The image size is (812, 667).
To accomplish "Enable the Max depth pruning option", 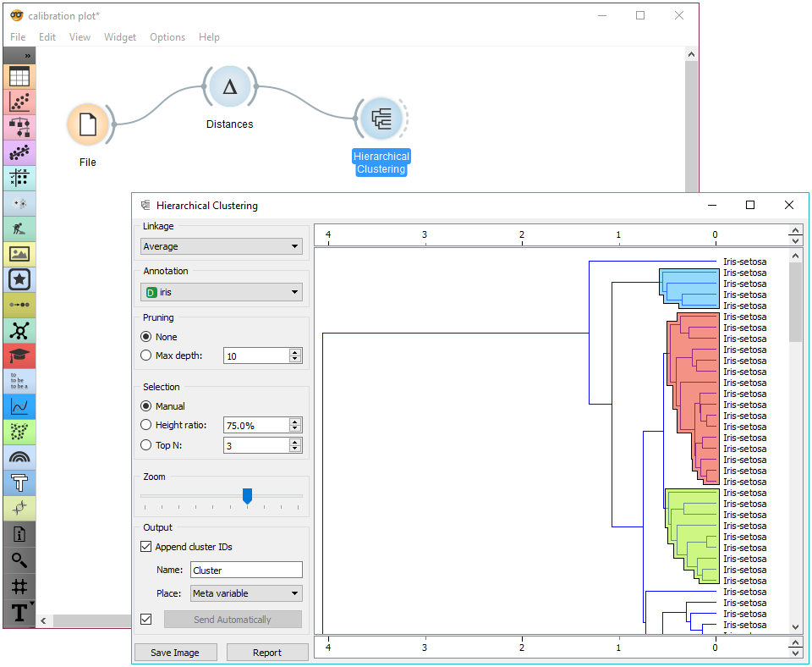I will [x=148, y=356].
